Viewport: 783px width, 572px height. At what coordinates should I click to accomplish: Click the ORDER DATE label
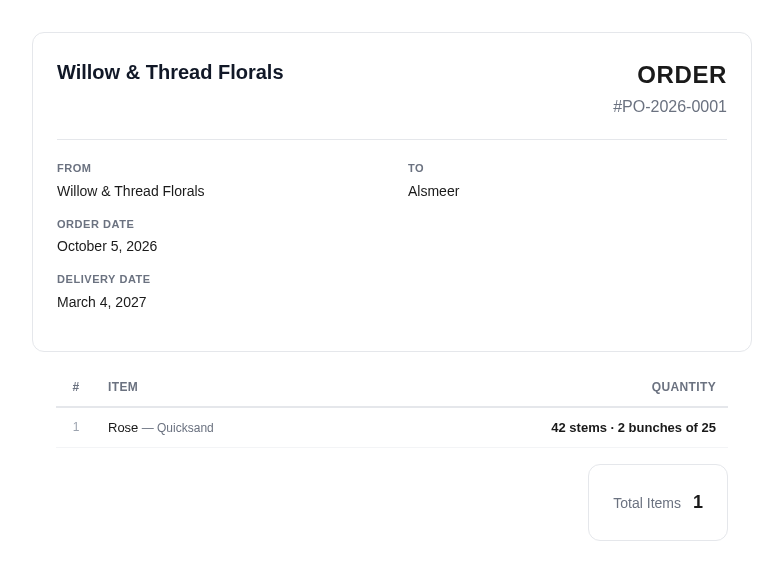[95, 224]
